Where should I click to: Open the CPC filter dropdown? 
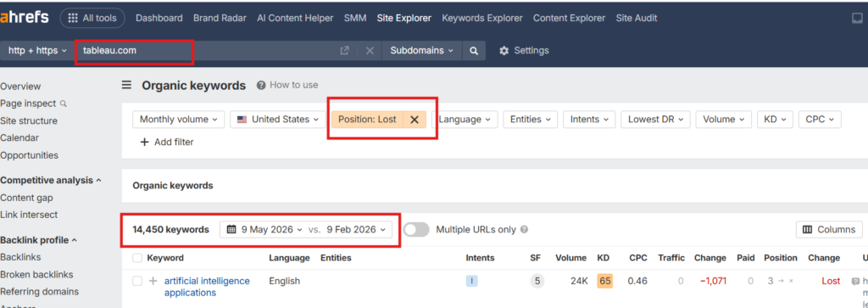click(820, 119)
